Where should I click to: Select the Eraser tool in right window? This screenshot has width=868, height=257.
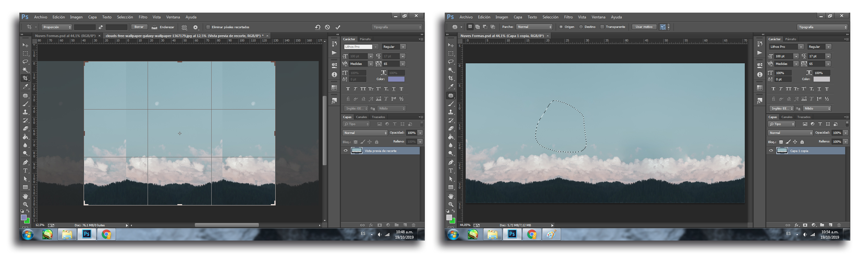click(x=451, y=128)
